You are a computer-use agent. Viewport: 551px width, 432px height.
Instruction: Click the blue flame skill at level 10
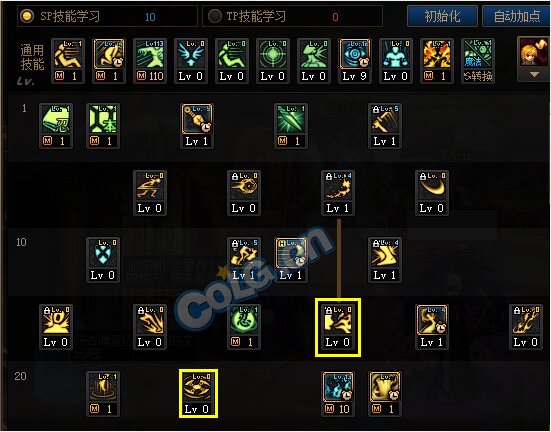[x=338, y=394]
